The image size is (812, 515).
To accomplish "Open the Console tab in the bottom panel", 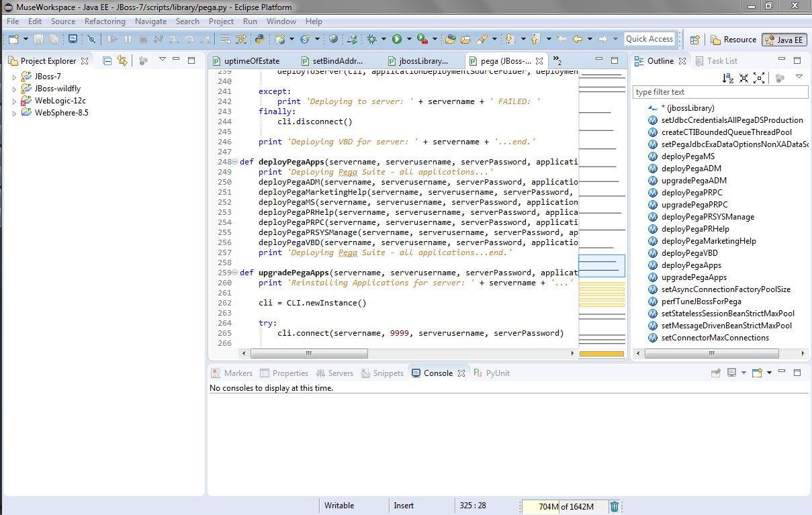I will tap(438, 373).
